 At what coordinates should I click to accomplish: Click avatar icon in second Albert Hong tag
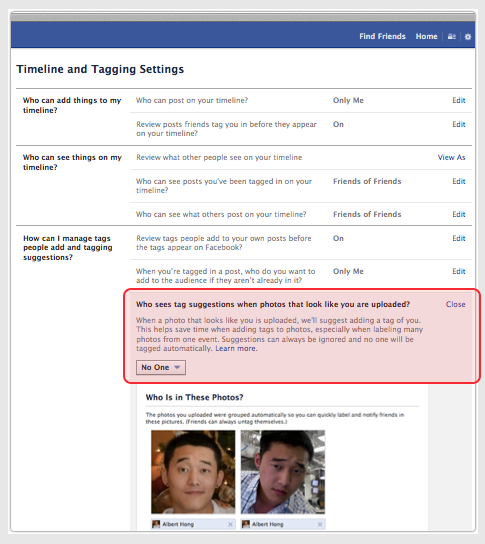click(x=246, y=524)
